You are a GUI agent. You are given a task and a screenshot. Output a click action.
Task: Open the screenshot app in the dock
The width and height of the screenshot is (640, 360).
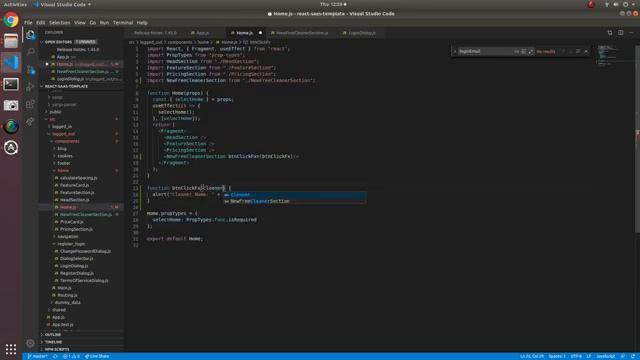11,105
